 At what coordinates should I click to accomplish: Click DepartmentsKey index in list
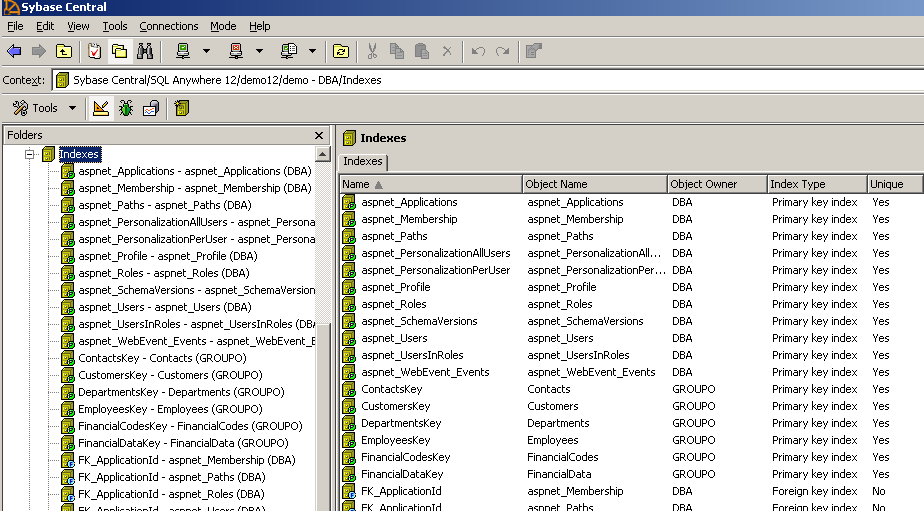[401, 424]
